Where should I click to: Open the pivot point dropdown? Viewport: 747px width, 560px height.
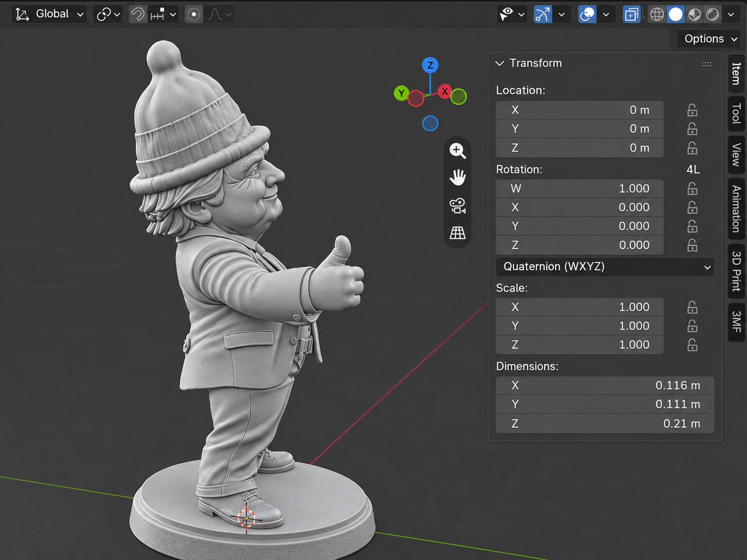(x=107, y=14)
